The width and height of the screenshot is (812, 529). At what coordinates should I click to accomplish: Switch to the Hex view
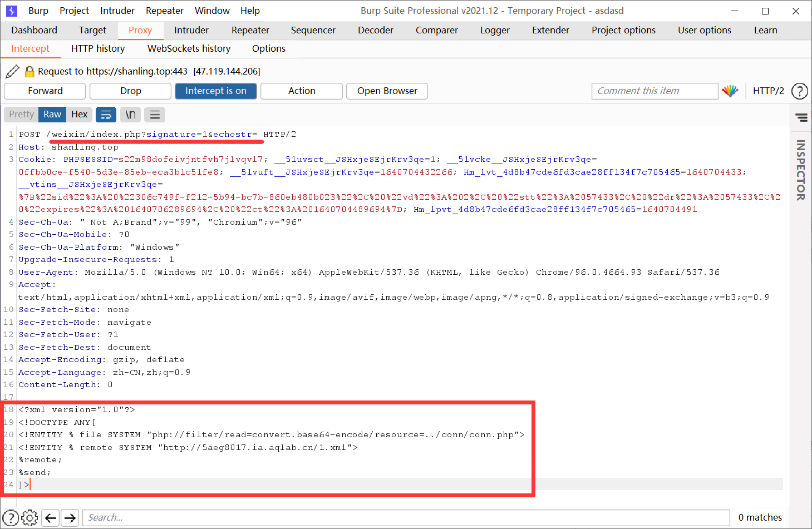pyautogui.click(x=79, y=114)
